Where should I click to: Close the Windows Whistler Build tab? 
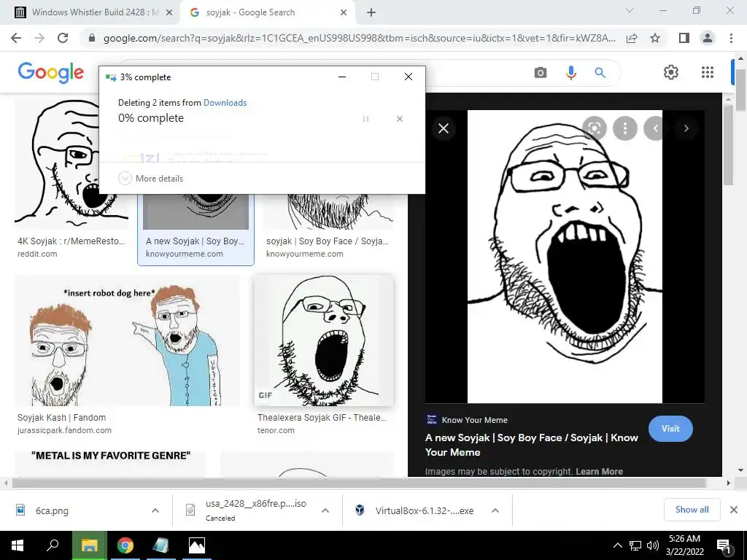click(x=169, y=12)
